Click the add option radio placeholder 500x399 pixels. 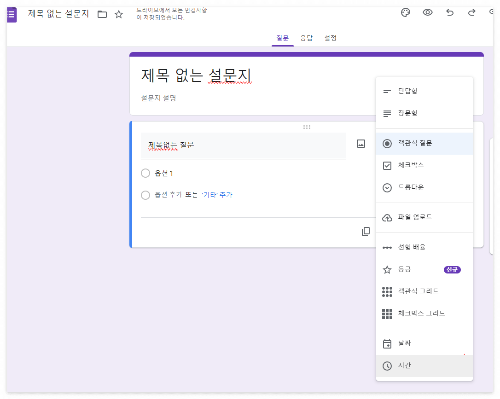pos(145,195)
